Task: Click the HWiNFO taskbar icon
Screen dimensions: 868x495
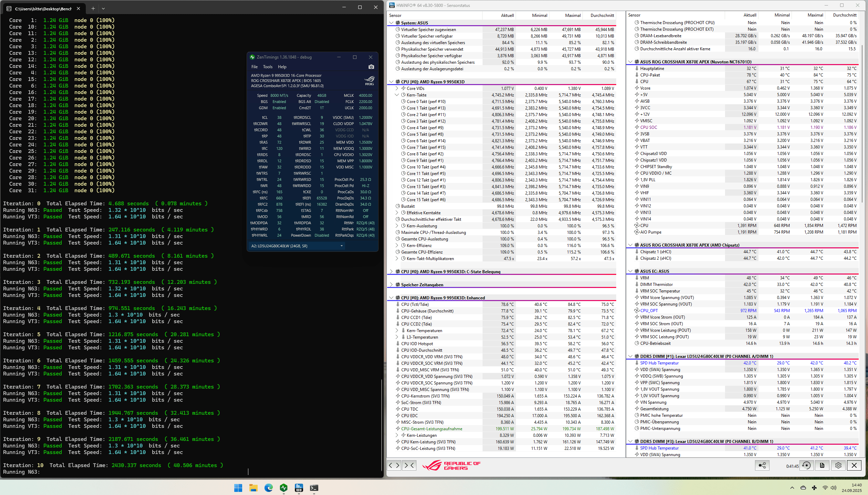Action: [299, 488]
